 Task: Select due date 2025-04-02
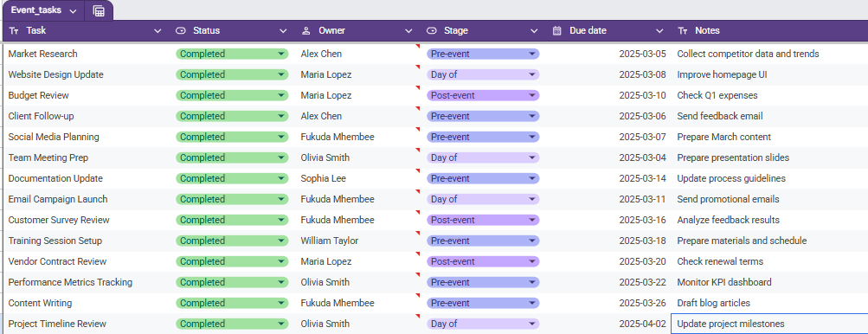(x=643, y=324)
